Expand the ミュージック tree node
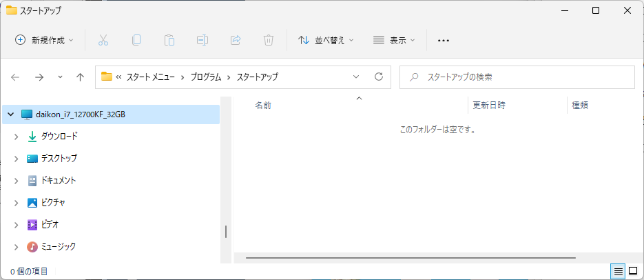The width and height of the screenshot is (644, 280). pos(17,247)
